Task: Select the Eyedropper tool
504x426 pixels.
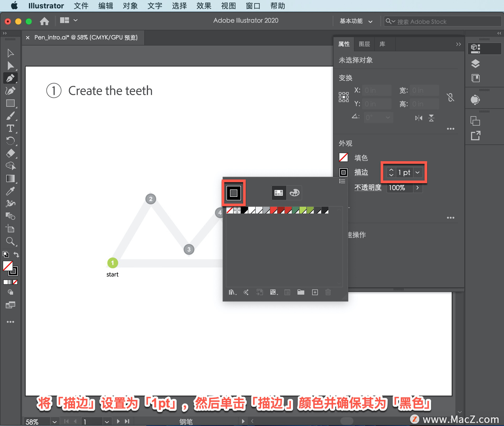Action: [10, 191]
